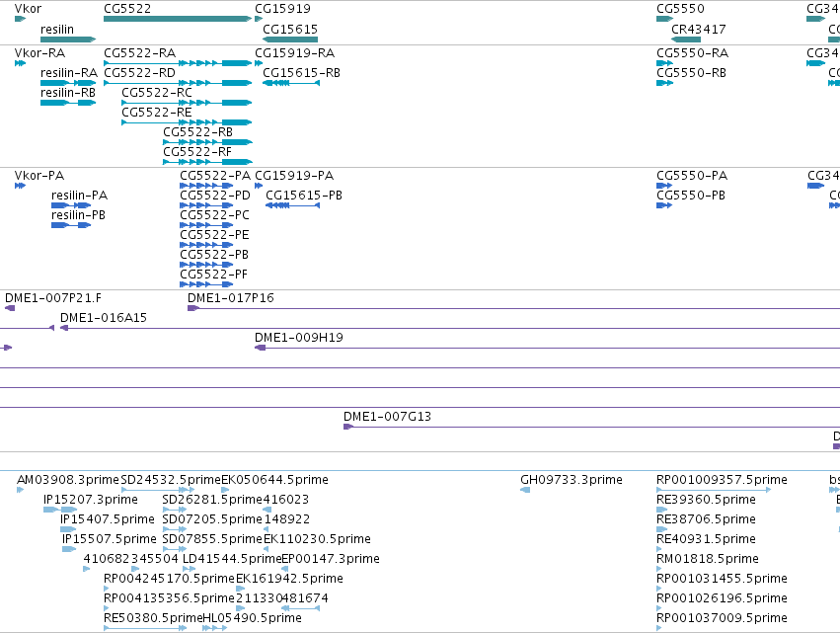Click the SD07205.5prime EST label
The width and height of the screenshot is (840, 633).
(x=212, y=519)
